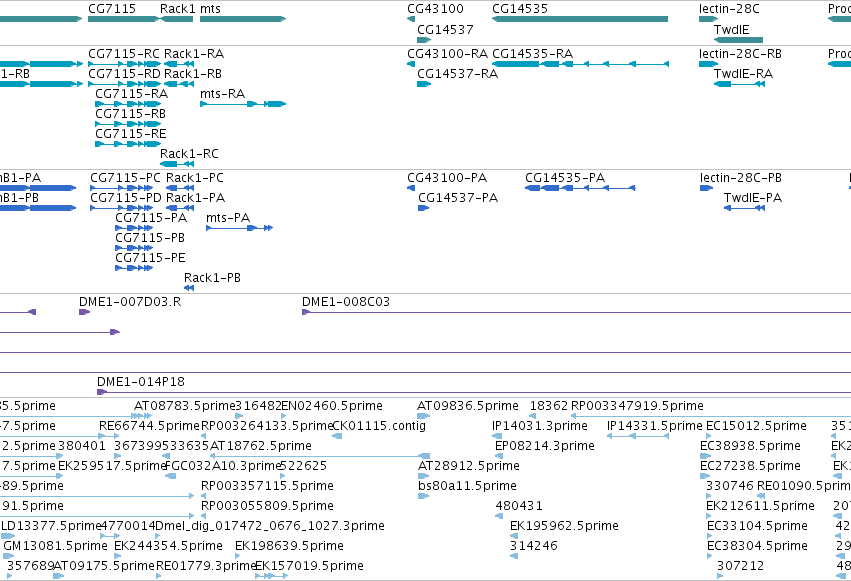Screen dimensions: 851x581
Task: Click the Rack1 gene label in top track
Action: click(177, 9)
